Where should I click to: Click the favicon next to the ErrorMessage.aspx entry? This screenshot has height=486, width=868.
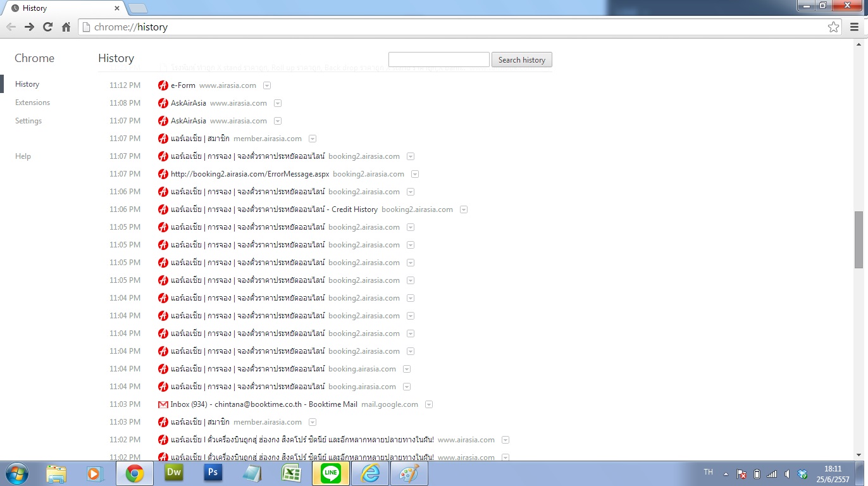[x=163, y=174]
